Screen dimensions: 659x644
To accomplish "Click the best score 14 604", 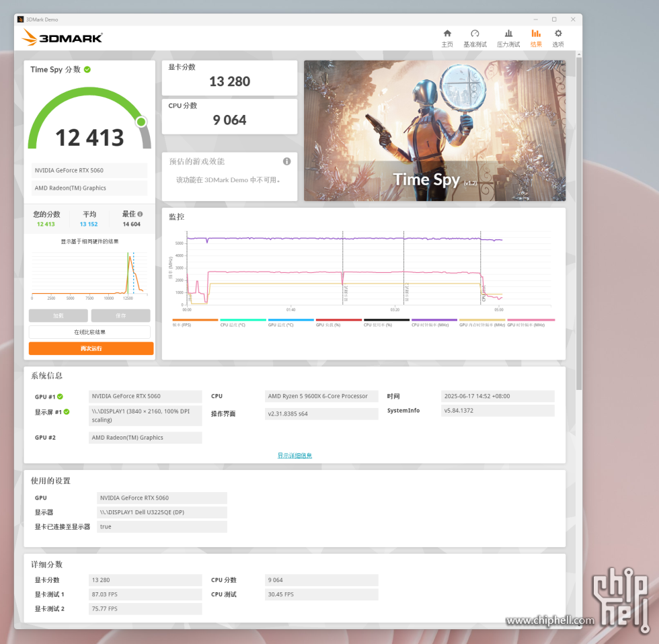I will pos(132,224).
